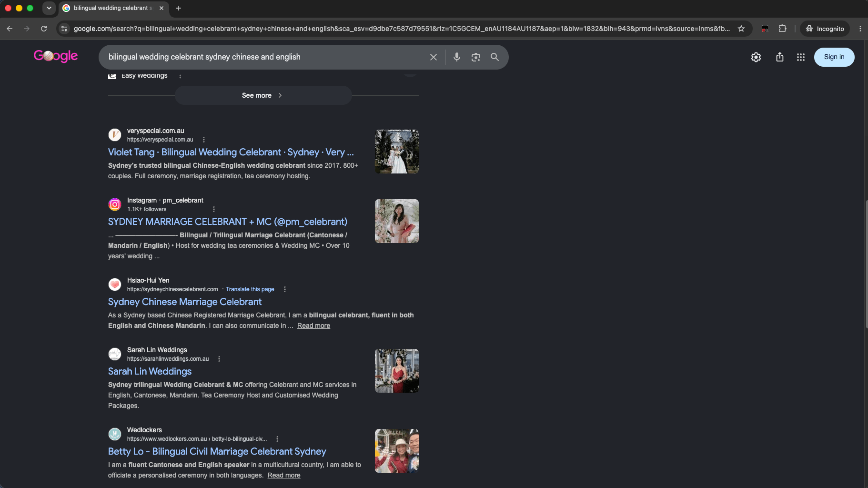The height and width of the screenshot is (488, 868).
Task: Open Search by image camera icon
Action: click(x=476, y=57)
